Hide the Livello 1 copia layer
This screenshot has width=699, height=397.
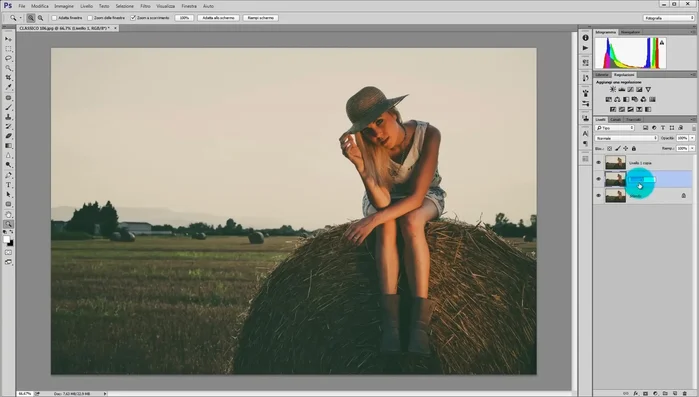pyautogui.click(x=599, y=163)
